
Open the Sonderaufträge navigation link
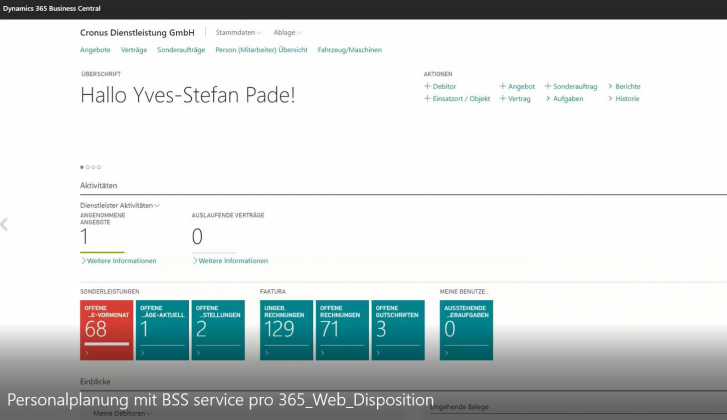tap(181, 50)
